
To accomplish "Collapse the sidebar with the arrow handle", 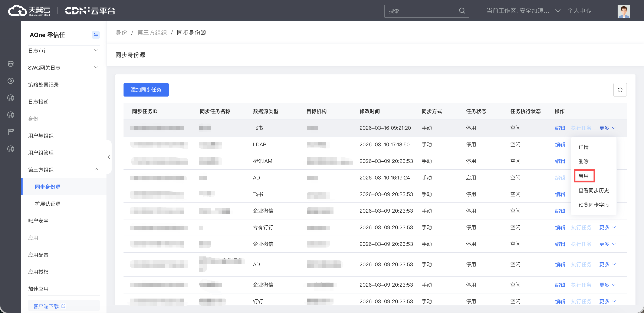I will point(109,157).
